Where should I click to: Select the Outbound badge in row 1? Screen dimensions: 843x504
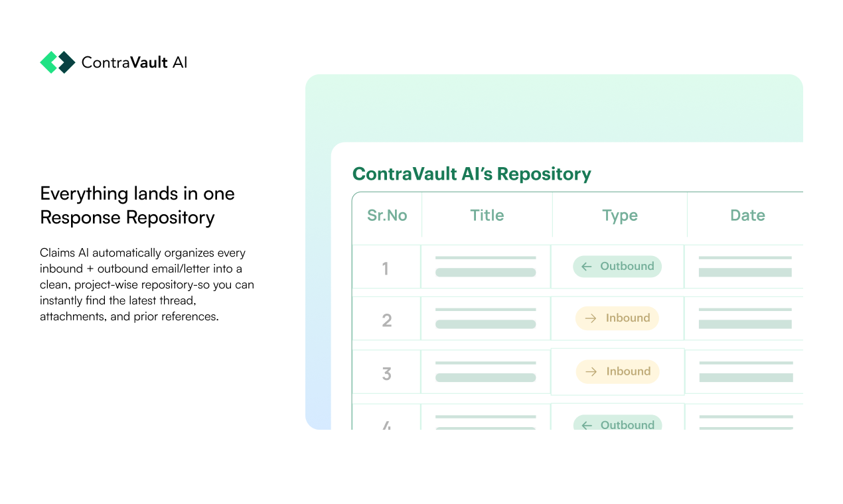[617, 267]
